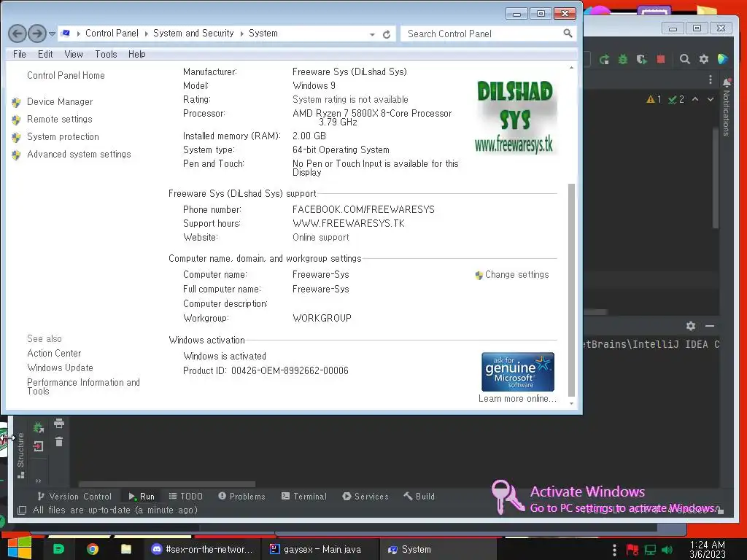Open the Help menu

click(136, 54)
